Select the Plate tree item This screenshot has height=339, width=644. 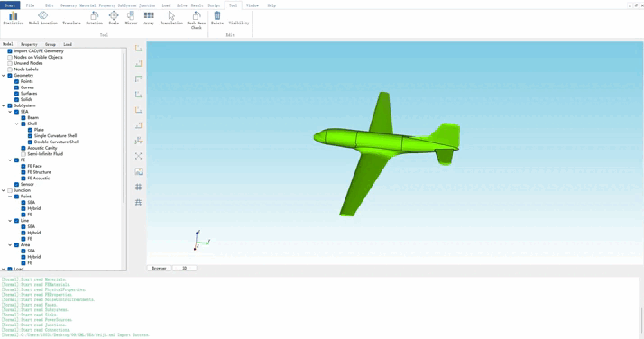pos(39,130)
